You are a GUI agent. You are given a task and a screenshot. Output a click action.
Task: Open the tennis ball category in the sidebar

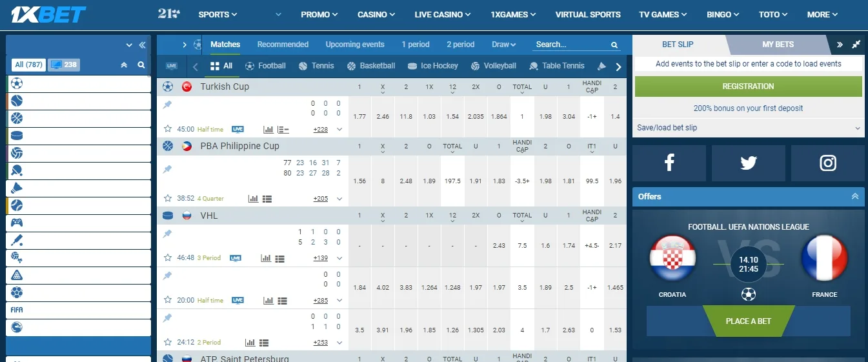point(17,101)
